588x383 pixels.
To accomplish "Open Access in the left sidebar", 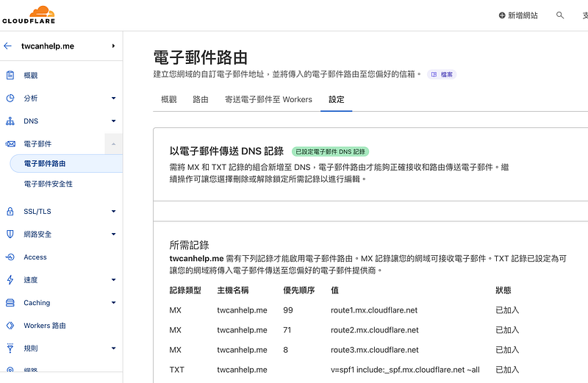I will point(35,257).
